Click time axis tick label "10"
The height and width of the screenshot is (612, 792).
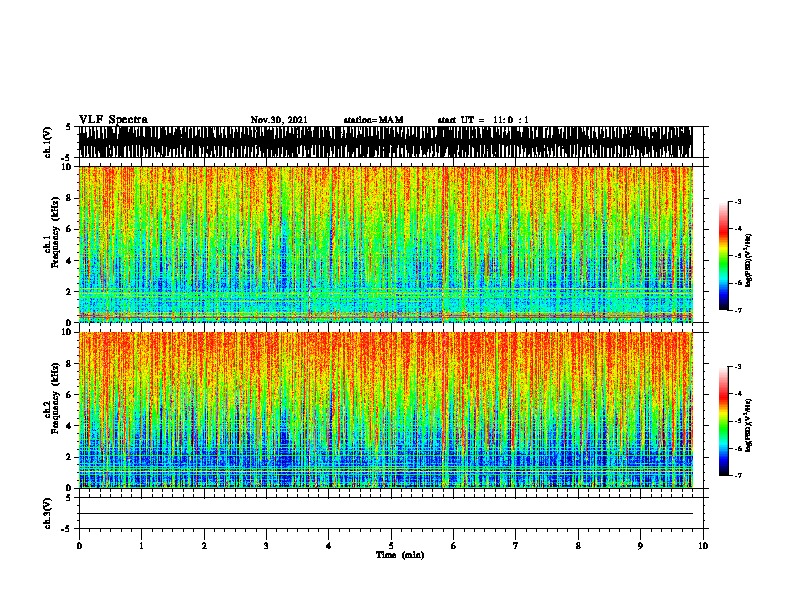pyautogui.click(x=703, y=545)
